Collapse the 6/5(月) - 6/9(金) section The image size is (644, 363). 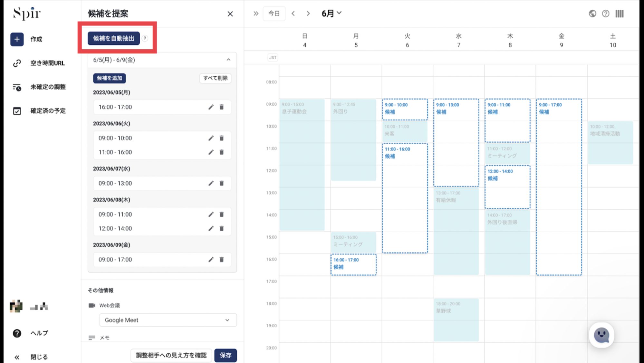coord(228,60)
